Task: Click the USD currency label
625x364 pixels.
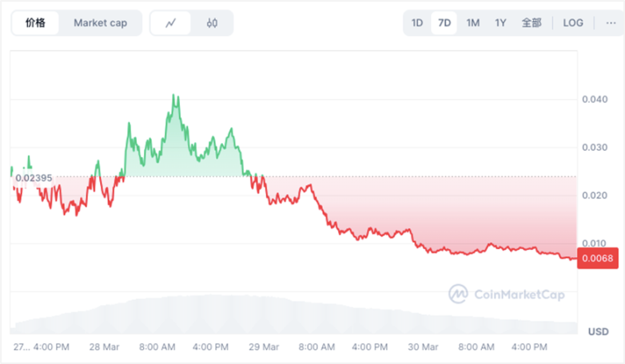Action: point(598,331)
